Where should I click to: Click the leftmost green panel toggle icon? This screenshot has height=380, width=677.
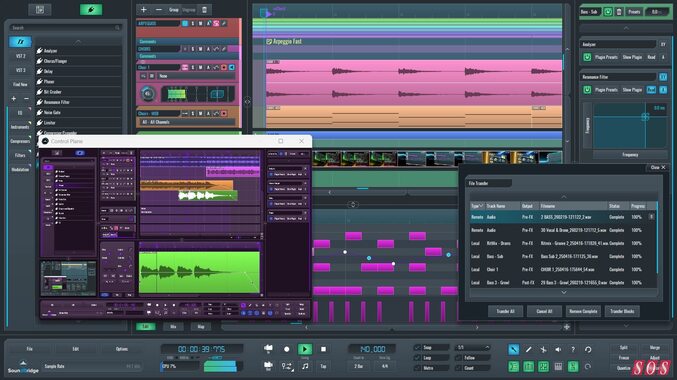(x=513, y=367)
